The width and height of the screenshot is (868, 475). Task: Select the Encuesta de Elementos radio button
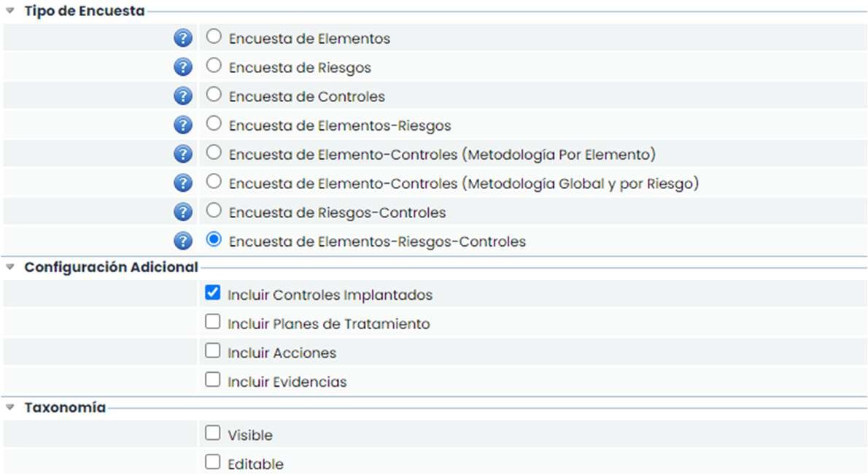[214, 36]
